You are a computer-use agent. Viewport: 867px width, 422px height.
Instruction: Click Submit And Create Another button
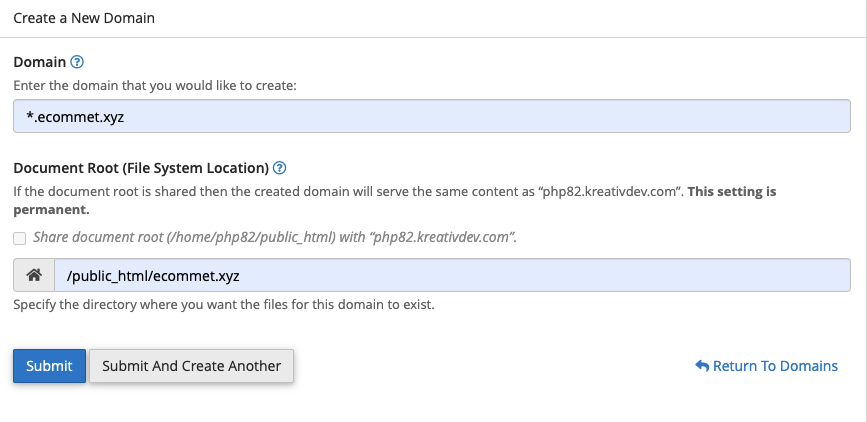pos(192,366)
